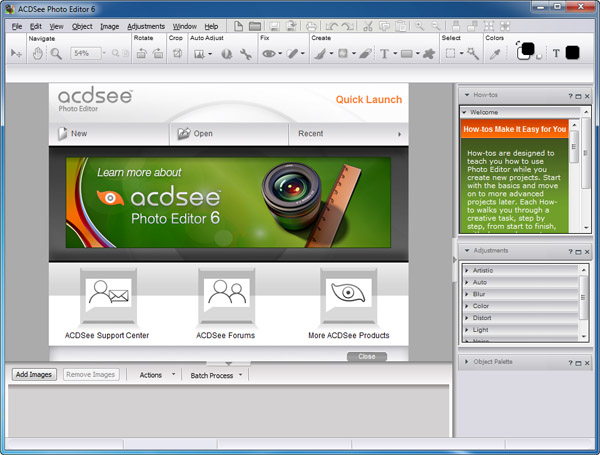
Task: Click the Add Images button
Action: [34, 375]
